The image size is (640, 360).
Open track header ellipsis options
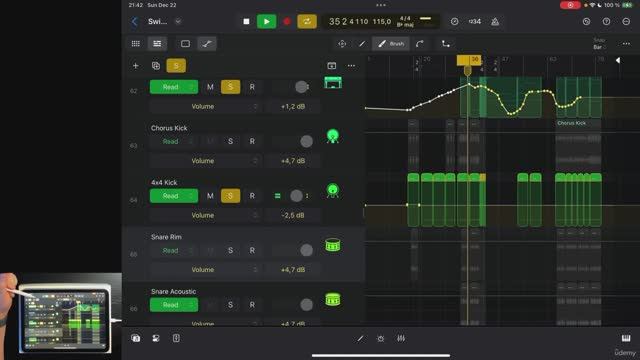point(351,66)
